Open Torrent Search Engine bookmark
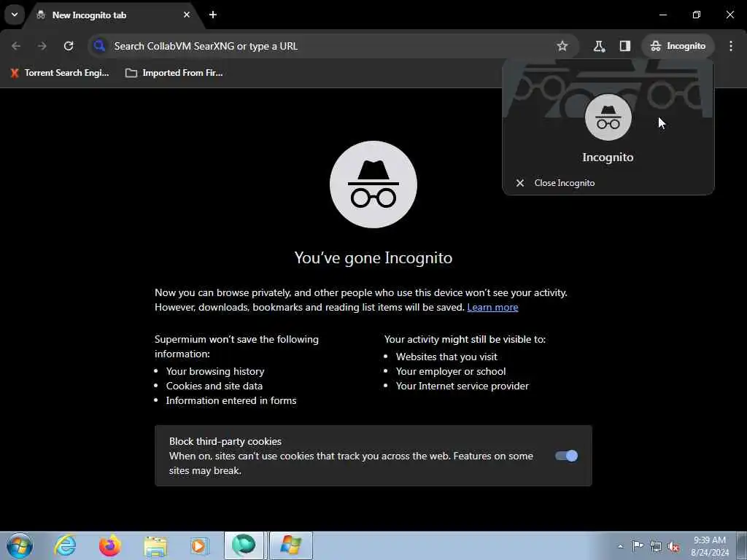The width and height of the screenshot is (747, 560). [x=60, y=73]
